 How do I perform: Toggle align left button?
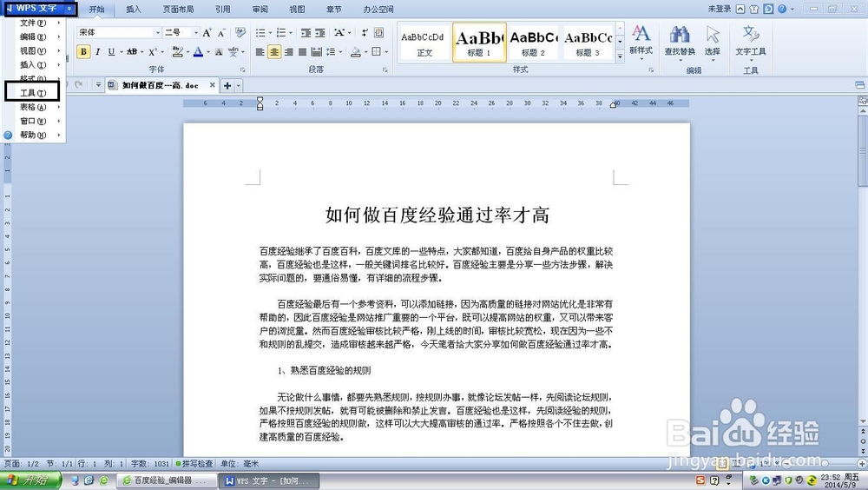coord(260,52)
